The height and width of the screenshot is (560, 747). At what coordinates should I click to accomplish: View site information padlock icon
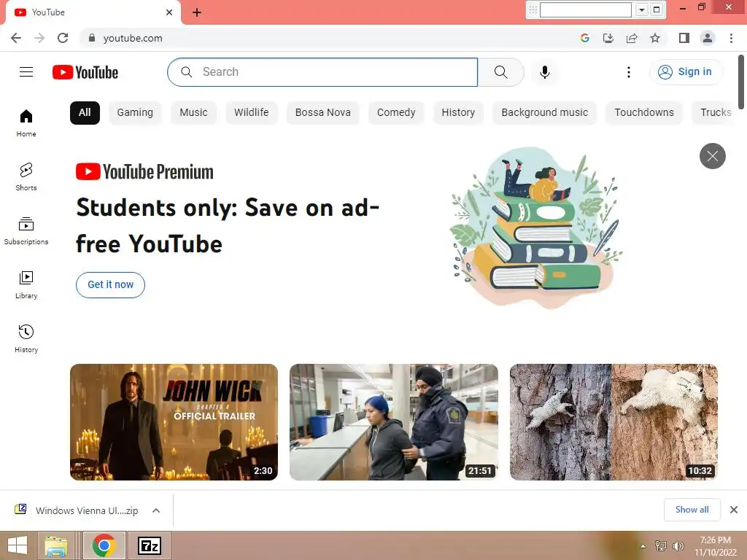coord(92,38)
